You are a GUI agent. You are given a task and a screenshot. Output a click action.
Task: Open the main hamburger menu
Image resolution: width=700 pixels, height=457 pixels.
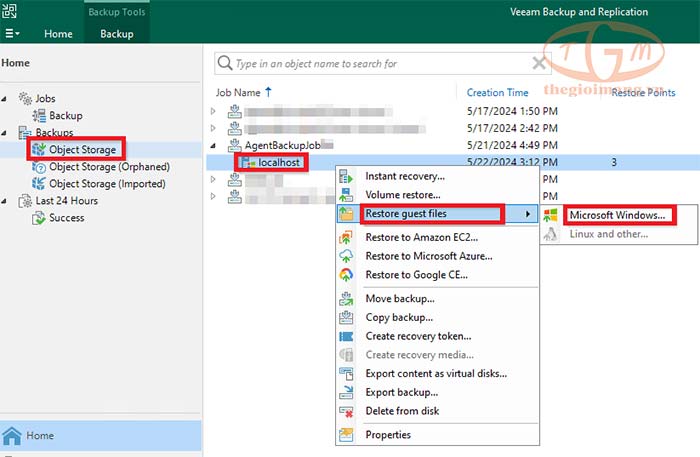12,33
